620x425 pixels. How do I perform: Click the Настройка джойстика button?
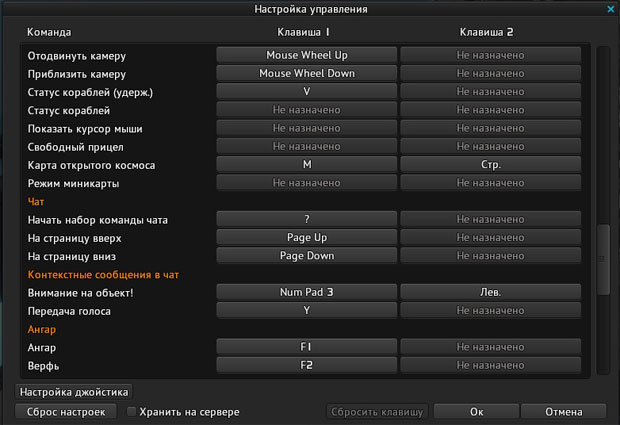point(75,392)
